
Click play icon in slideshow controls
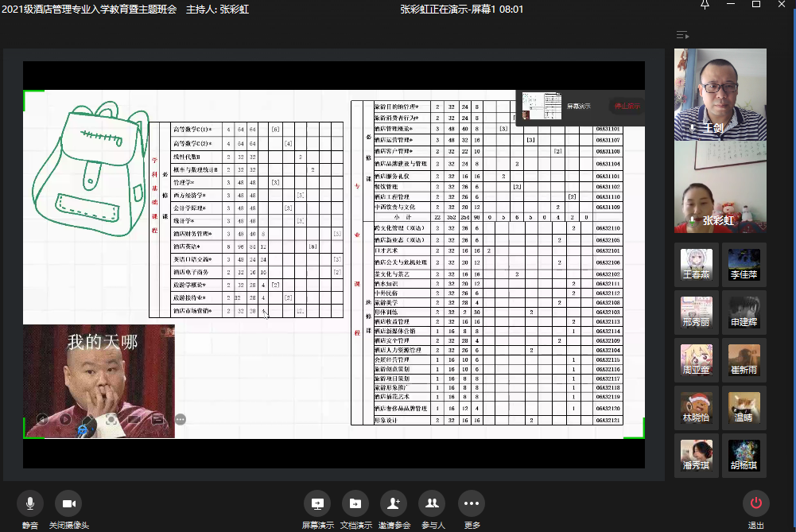pos(66,419)
